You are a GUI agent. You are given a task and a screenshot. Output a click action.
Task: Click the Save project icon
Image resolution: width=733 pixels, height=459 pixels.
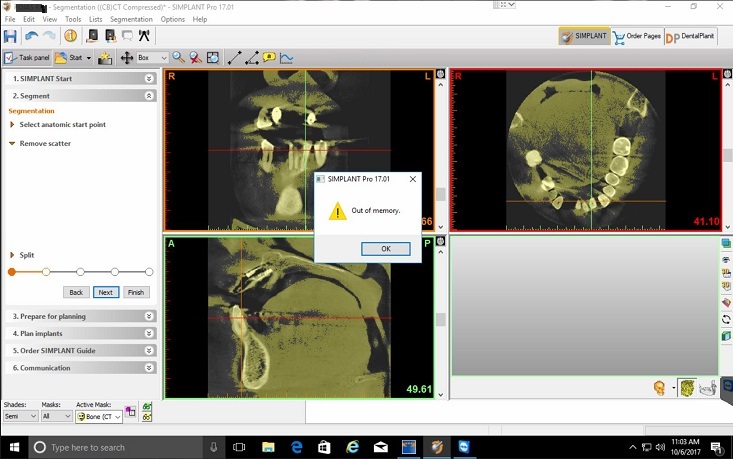click(12, 35)
